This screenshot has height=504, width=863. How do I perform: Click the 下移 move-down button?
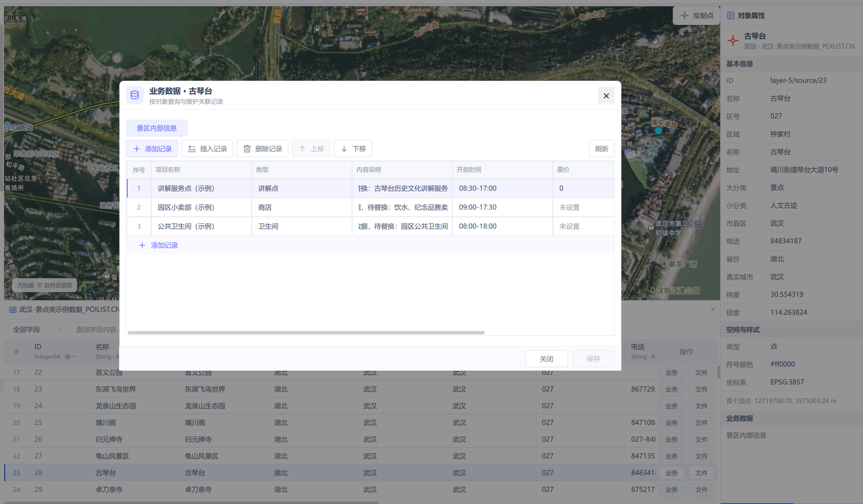pyautogui.click(x=353, y=149)
